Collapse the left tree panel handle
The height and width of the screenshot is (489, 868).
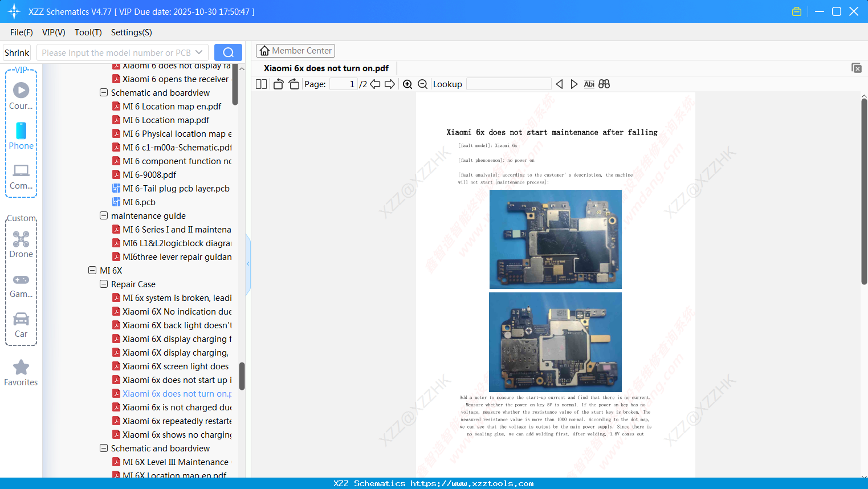[248, 263]
